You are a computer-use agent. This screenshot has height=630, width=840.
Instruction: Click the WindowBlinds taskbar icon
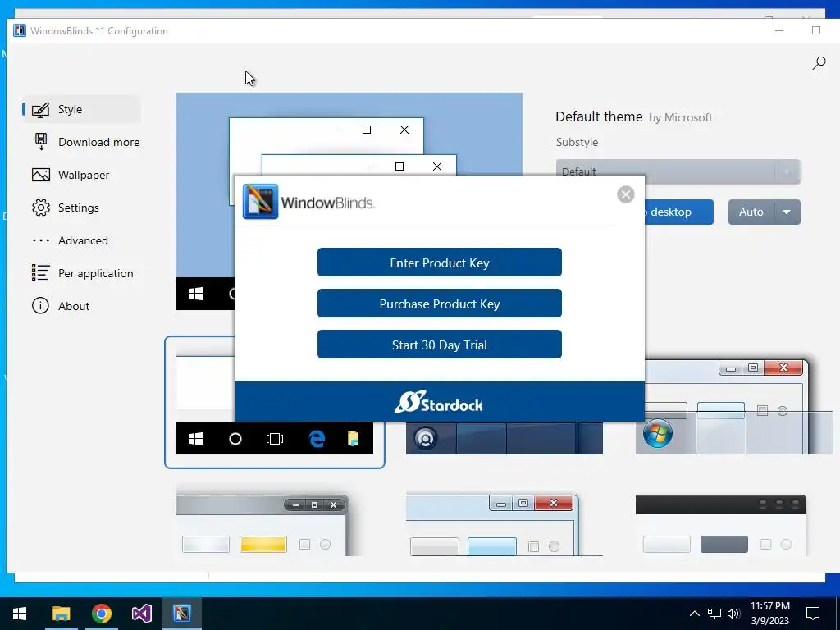[182, 614]
